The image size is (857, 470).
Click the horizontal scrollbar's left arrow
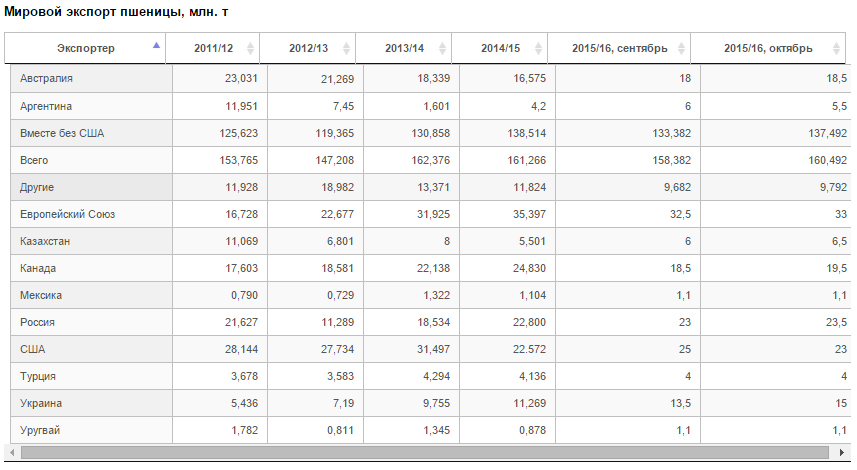pos(11,453)
